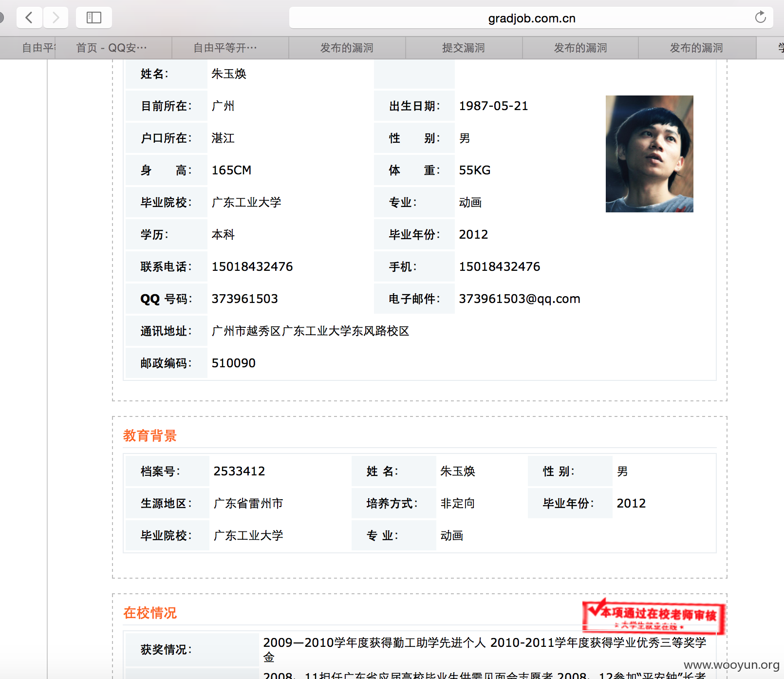
Task: Click 广东工业大学 in the education background table
Action: pos(248,535)
